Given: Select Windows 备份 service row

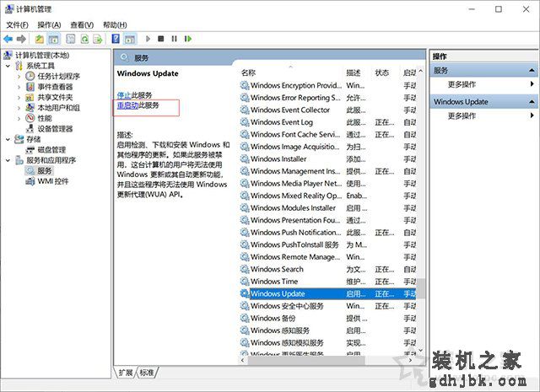Looking at the screenshot, I should click(x=328, y=318).
